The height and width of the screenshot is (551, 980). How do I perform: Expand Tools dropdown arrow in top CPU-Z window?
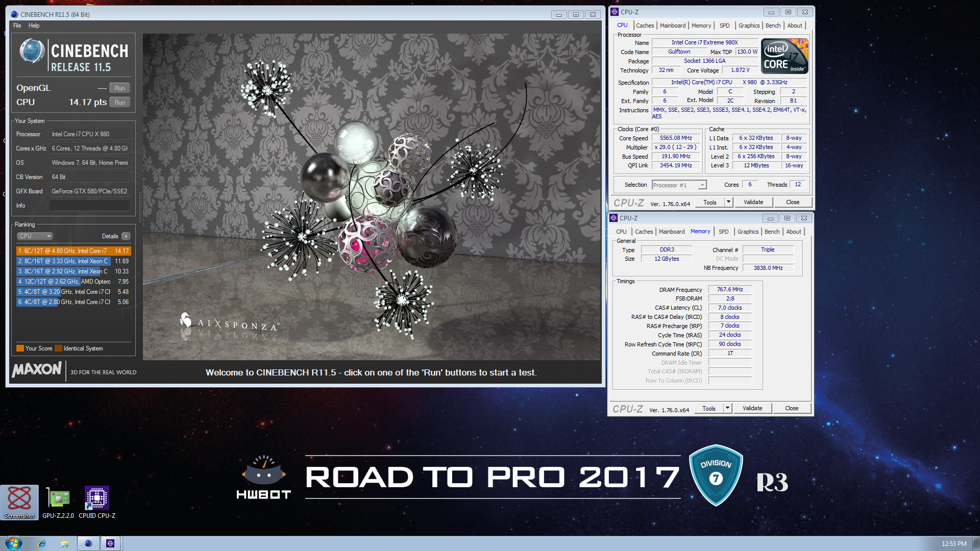click(728, 202)
